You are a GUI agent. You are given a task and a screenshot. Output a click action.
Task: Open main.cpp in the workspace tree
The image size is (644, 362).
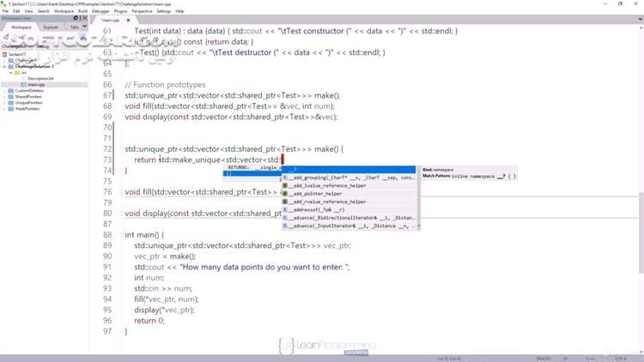pyautogui.click(x=36, y=84)
